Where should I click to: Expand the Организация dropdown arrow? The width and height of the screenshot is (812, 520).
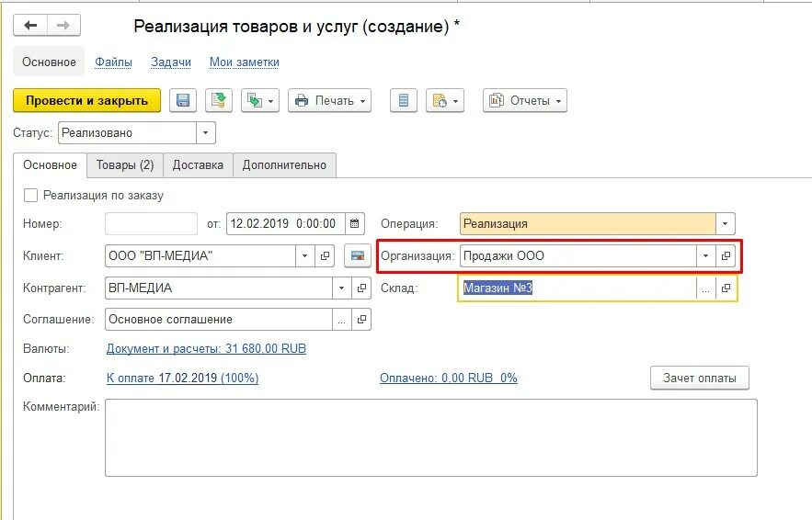706,255
